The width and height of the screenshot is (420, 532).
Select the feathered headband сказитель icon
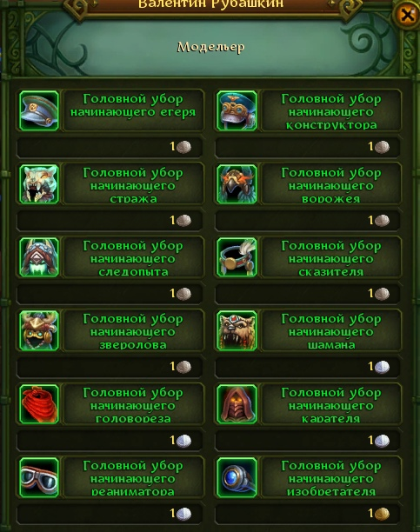click(237, 257)
